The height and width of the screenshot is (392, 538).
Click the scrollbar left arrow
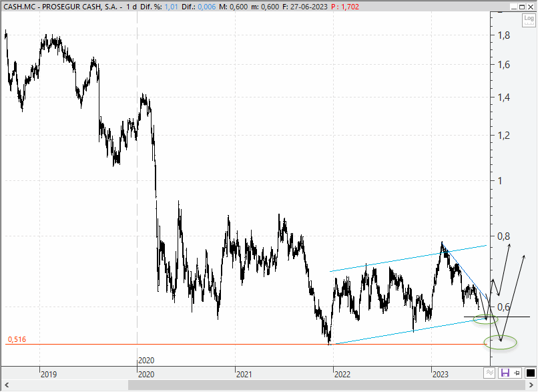[6, 385]
